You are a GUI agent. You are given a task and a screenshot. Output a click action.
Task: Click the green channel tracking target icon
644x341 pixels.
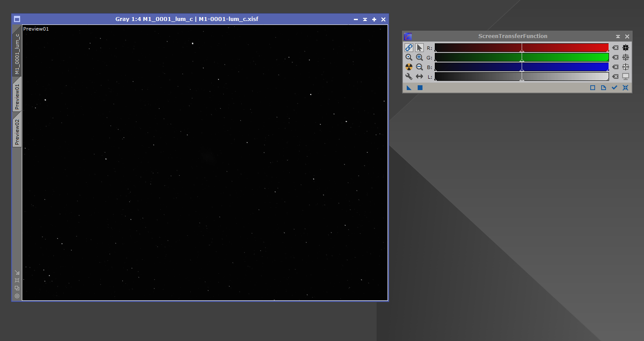click(x=625, y=57)
